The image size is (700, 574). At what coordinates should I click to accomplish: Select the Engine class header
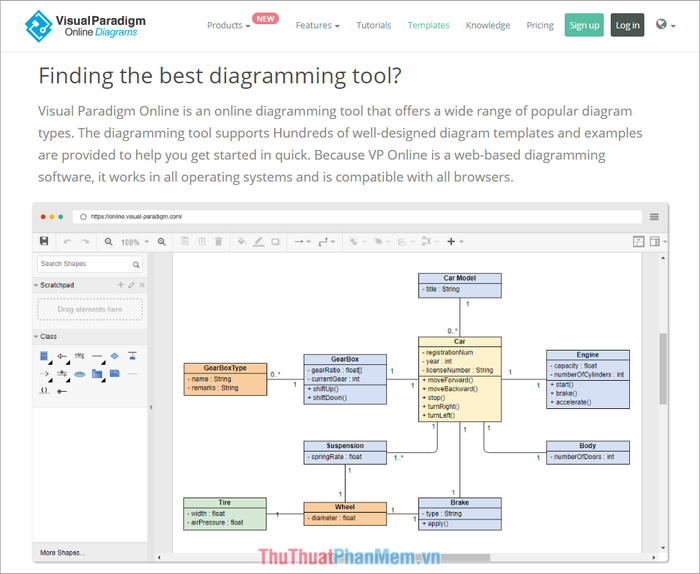tap(588, 355)
